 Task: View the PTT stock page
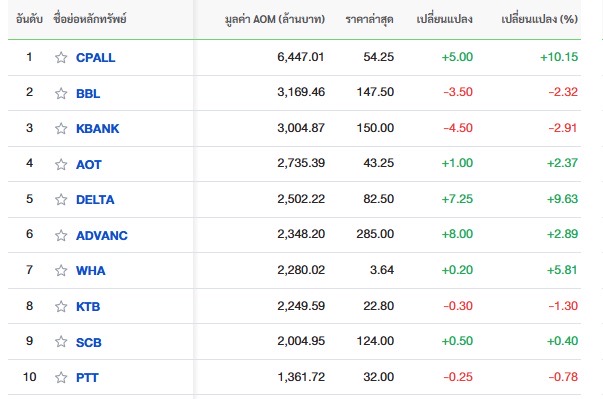(87, 377)
